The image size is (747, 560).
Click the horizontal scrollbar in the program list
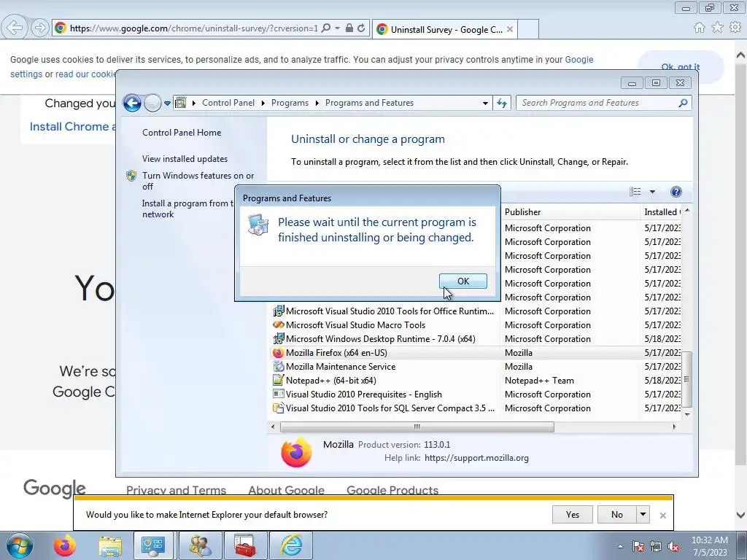(417, 427)
